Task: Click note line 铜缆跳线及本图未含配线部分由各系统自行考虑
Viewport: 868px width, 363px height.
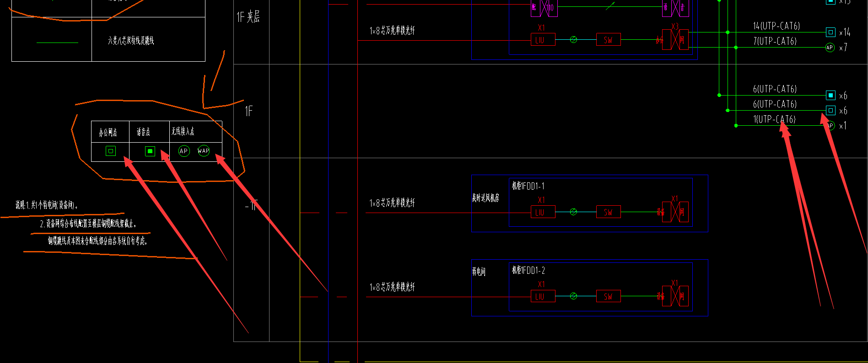Action: pyautogui.click(x=97, y=240)
